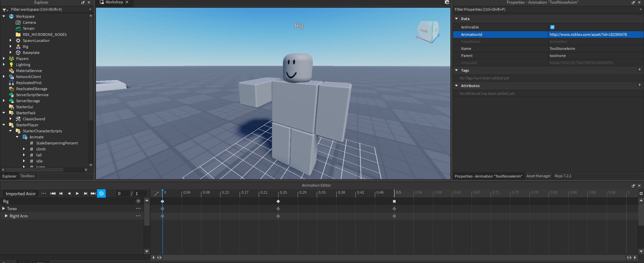Add a new attribute with plus icon
Viewport: 644px width, 263px height.
pos(639,85)
